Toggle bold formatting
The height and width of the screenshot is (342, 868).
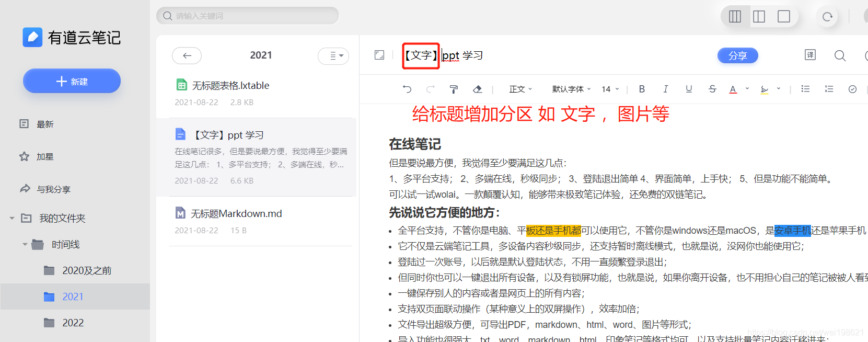[x=642, y=89]
